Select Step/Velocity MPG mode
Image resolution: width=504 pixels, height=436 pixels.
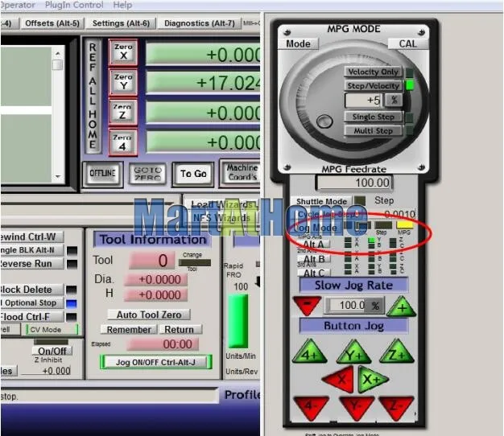[373, 86]
